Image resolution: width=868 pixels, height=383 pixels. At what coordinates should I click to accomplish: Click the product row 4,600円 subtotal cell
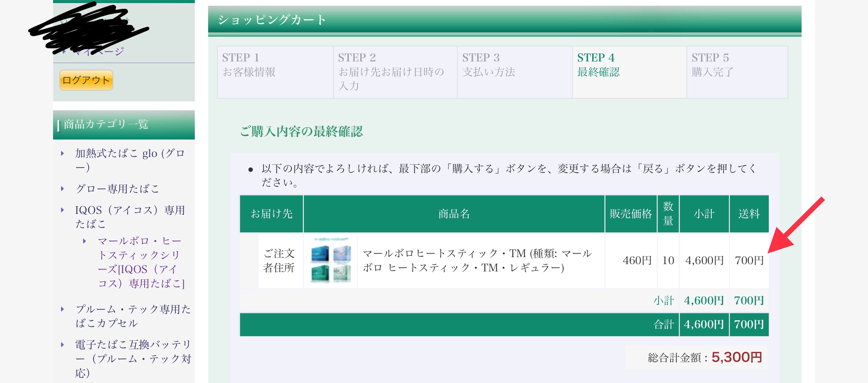coord(704,260)
